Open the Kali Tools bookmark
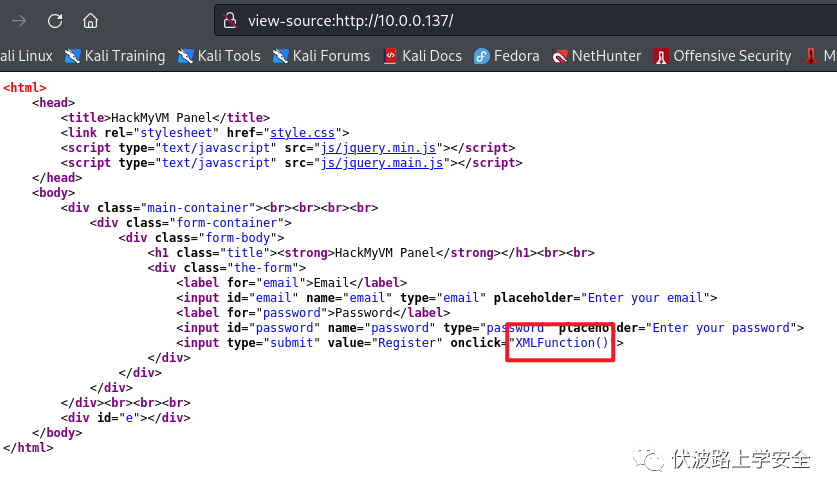The height and width of the screenshot is (495, 837). click(219, 56)
